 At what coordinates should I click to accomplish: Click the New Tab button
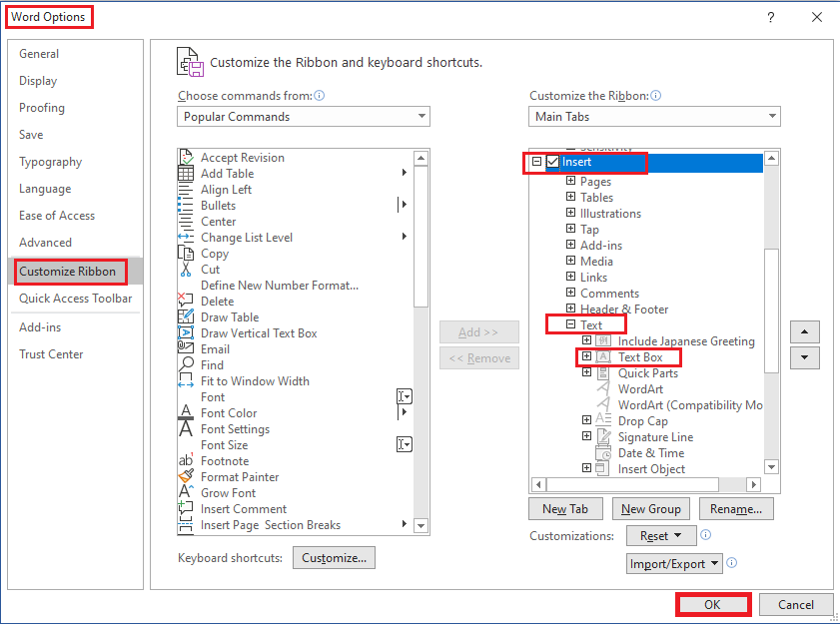565,509
